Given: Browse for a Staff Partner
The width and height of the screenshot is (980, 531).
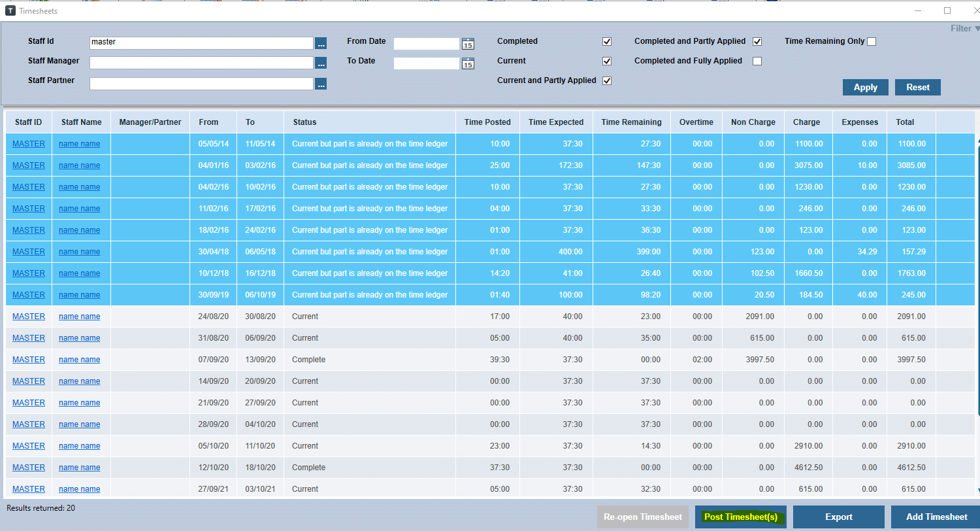Looking at the screenshot, I should (320, 82).
